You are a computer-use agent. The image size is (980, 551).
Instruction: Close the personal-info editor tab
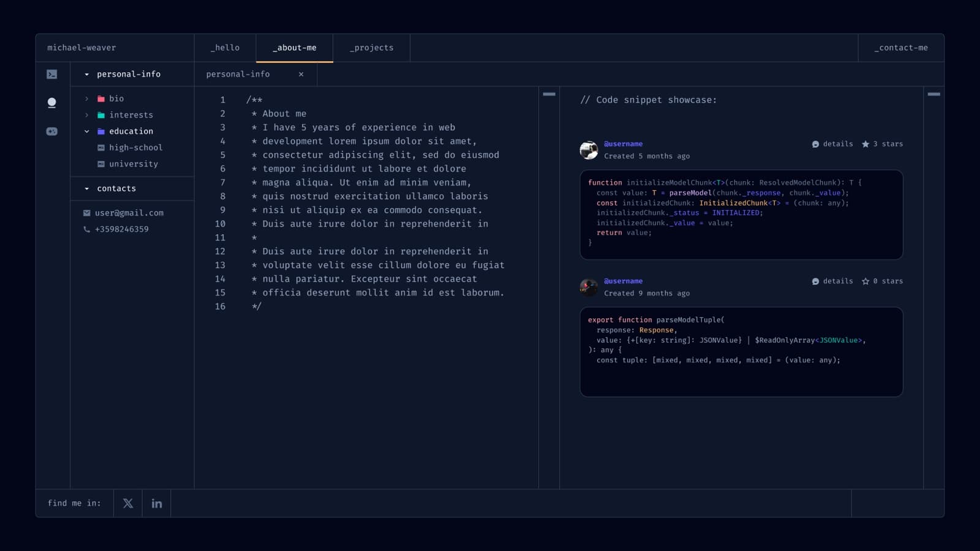(301, 74)
